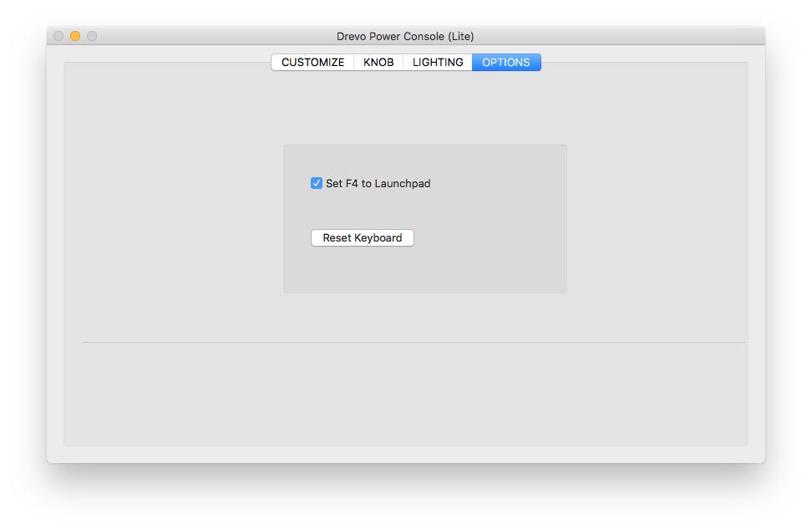
Task: Select the OPTIONS tab
Action: 506,62
